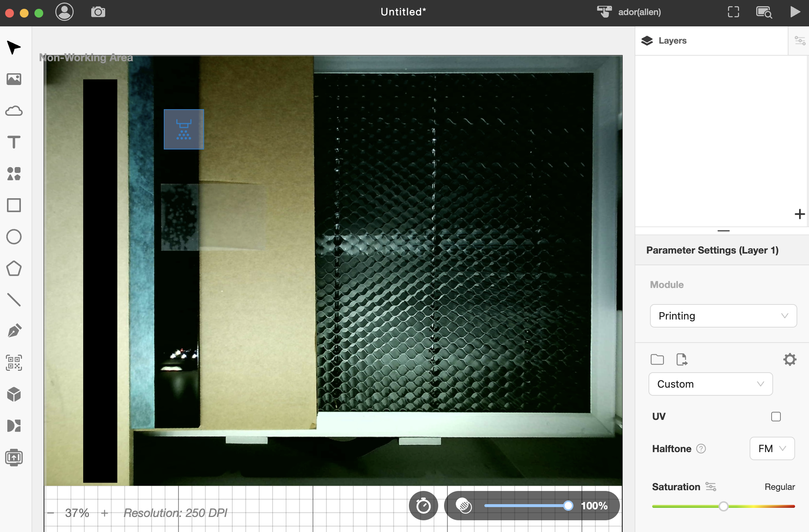Click the frame preview icon

point(734,12)
